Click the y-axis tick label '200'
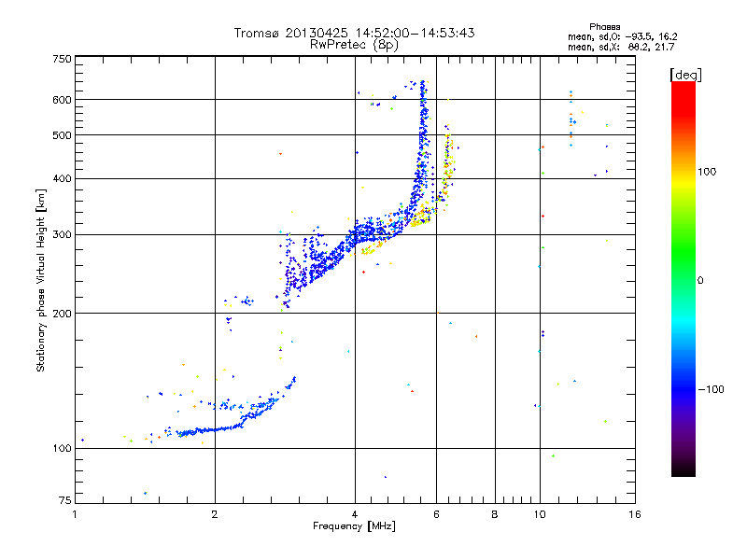This screenshot has width=747, height=560. coord(62,314)
